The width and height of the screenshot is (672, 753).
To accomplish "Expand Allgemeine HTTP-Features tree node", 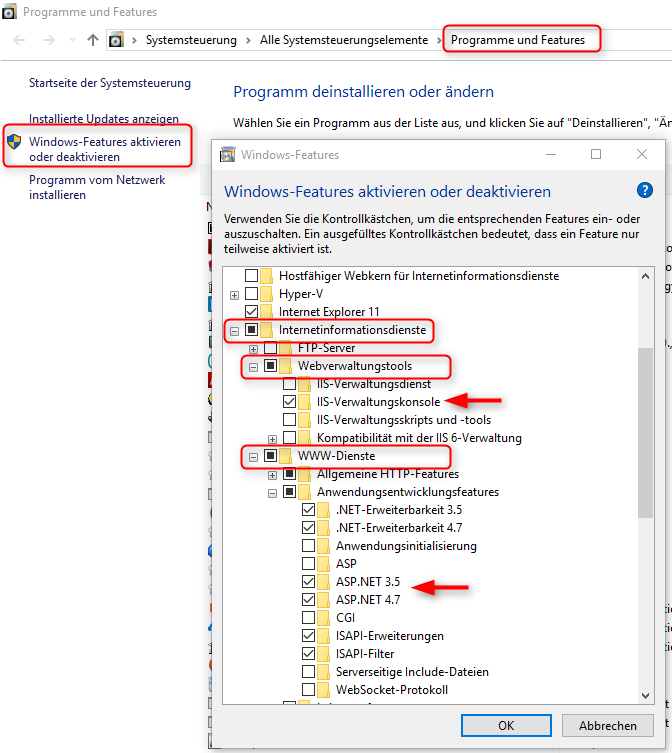I will [x=272, y=475].
